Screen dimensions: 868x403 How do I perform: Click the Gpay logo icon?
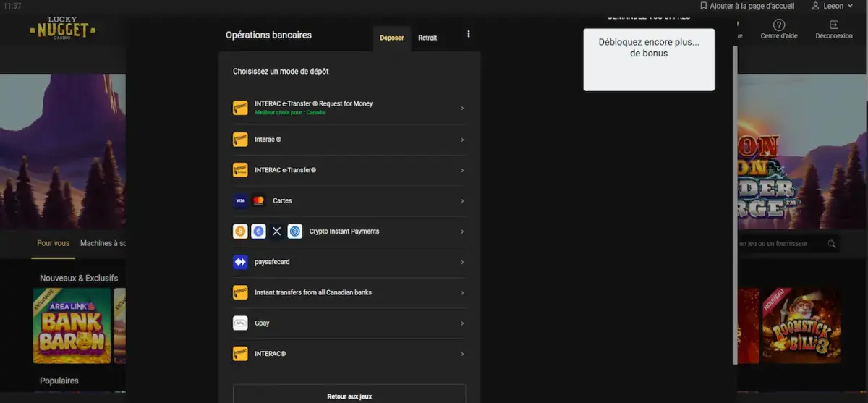pos(240,323)
